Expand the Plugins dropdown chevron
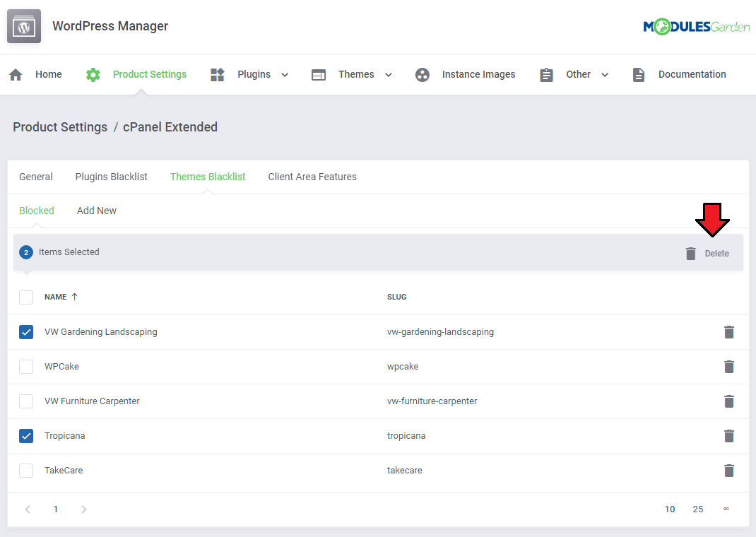This screenshot has height=537, width=756. [x=285, y=75]
